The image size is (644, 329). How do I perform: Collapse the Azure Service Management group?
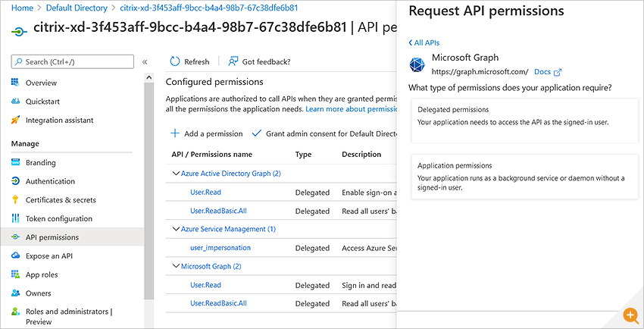[x=176, y=229]
